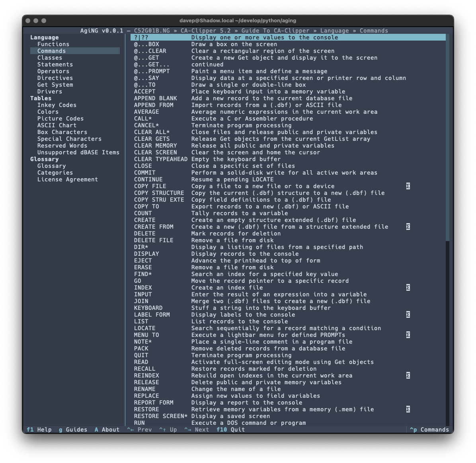Viewport: 476px width, 463px height.
Task: Click the sigma marker on CREATE FROM row
Action: tap(408, 227)
